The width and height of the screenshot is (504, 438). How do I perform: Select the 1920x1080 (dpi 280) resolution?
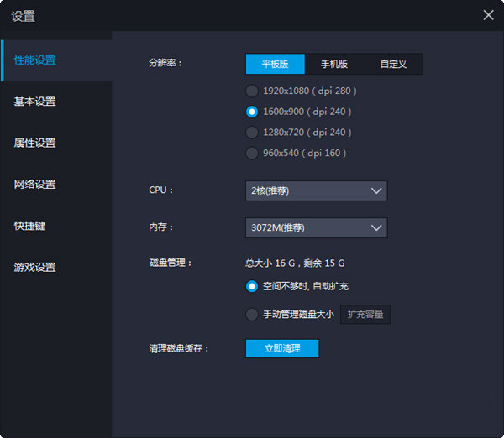(x=252, y=91)
